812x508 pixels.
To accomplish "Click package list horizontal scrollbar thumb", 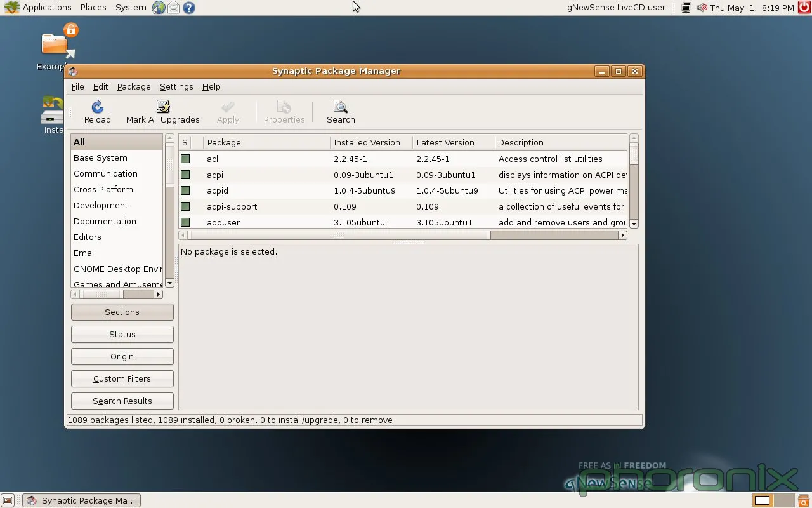I will [339, 235].
